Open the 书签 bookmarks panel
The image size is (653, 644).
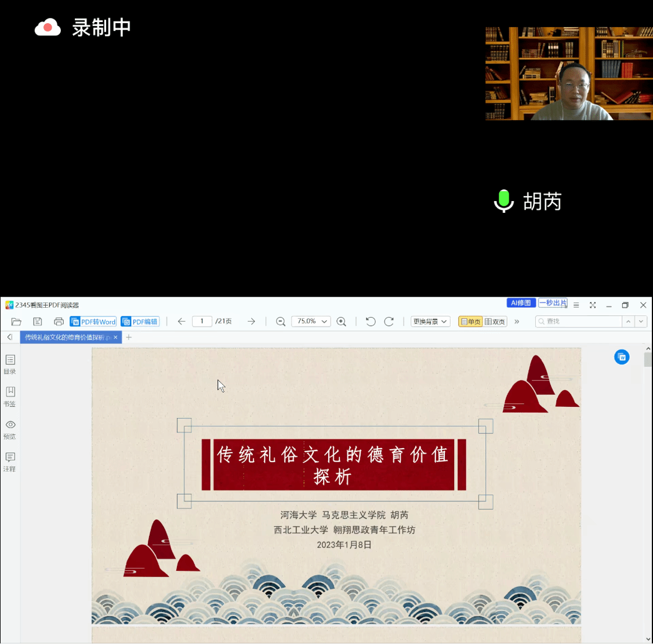(x=10, y=396)
